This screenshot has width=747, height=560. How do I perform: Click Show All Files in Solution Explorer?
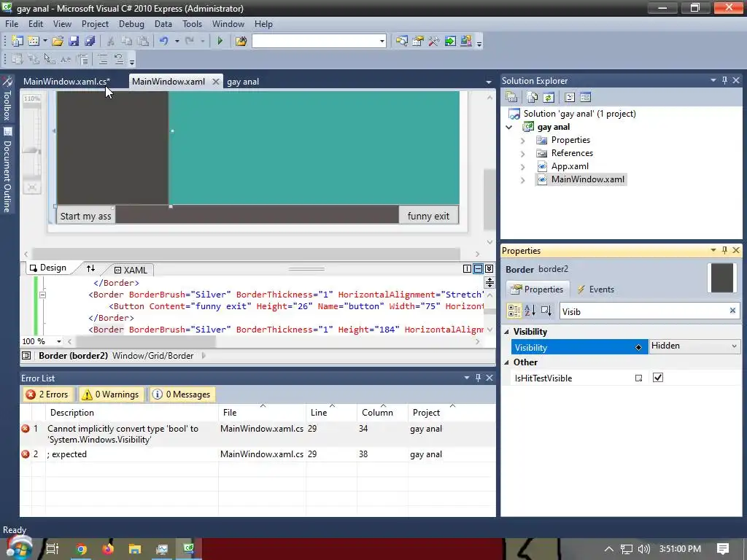coord(532,97)
